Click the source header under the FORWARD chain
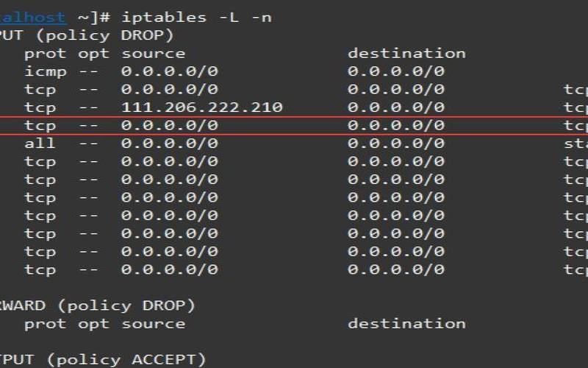 pos(153,323)
